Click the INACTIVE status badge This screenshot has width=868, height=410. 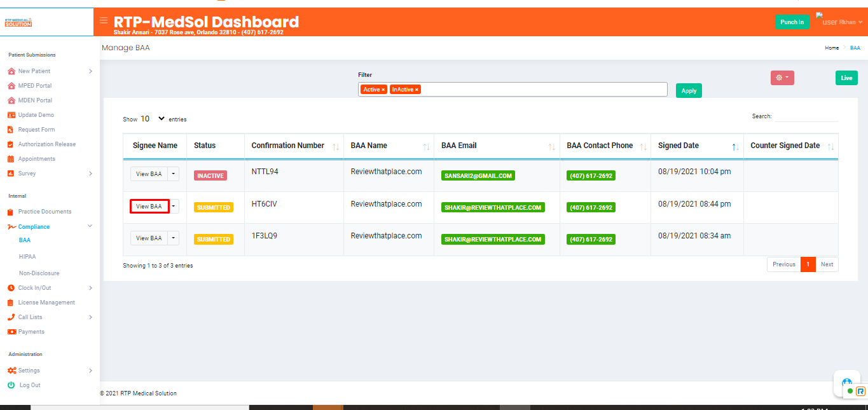tap(210, 175)
